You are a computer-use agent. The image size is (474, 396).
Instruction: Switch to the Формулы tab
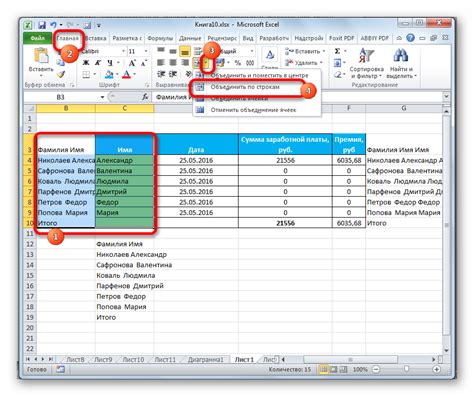pyautogui.click(x=160, y=38)
